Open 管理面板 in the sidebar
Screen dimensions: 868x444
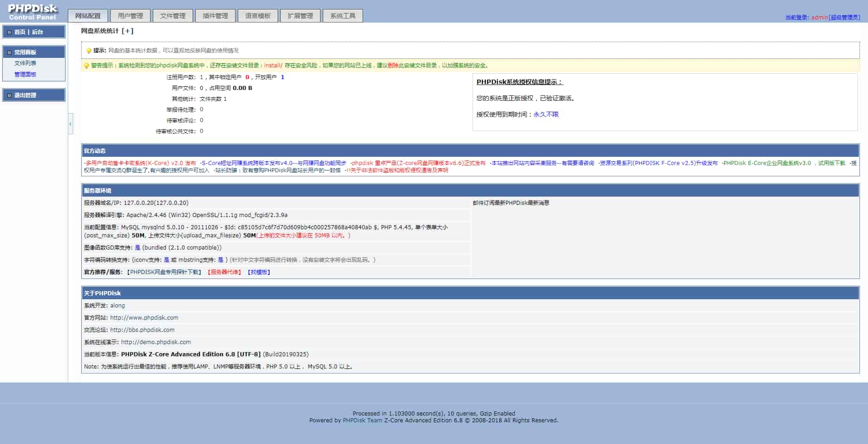[x=25, y=75]
